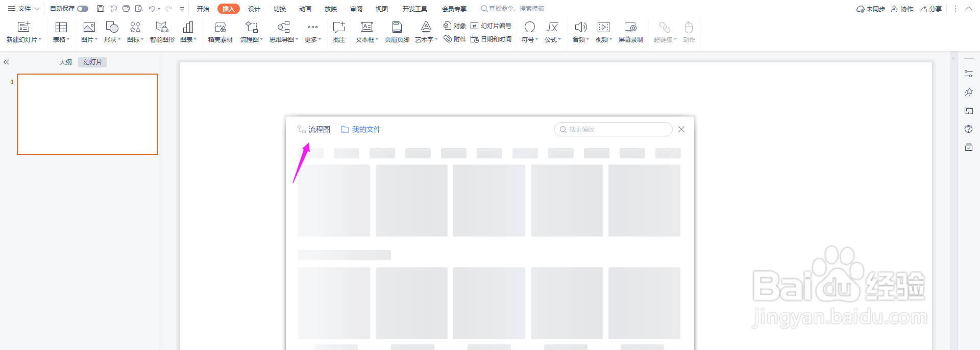The width and height of the screenshot is (980, 350).
Task: Click the Mind Map (思维导图) icon
Action: pos(283,27)
